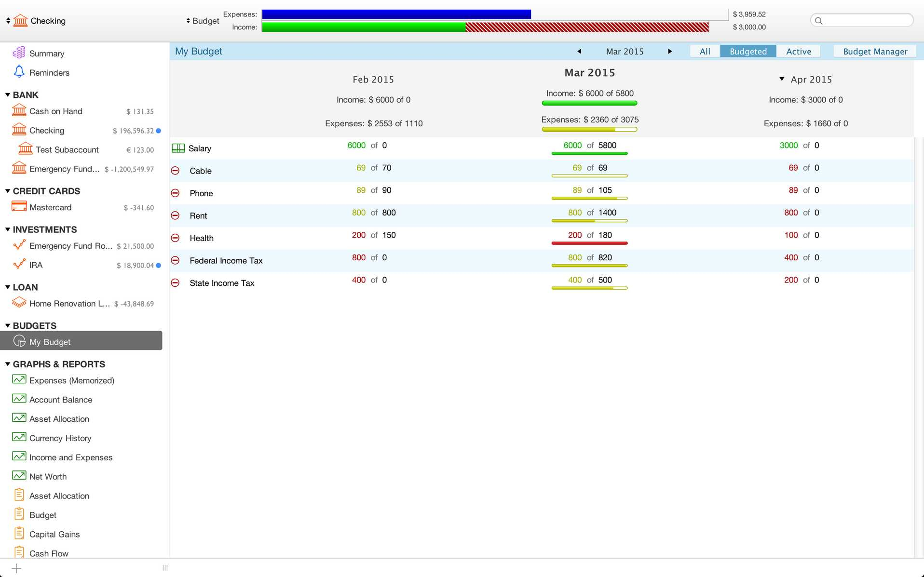
Task: Open Reminders via the bell icon
Action: (19, 72)
